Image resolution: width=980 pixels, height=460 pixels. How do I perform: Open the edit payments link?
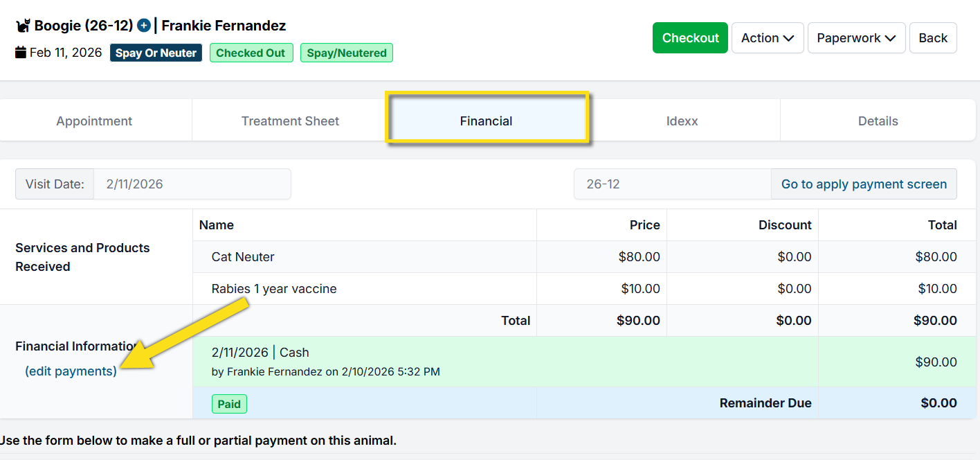[71, 371]
